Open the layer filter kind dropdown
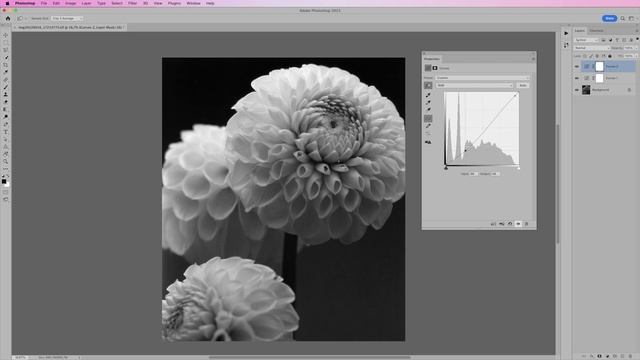640x360 pixels. 586,40
